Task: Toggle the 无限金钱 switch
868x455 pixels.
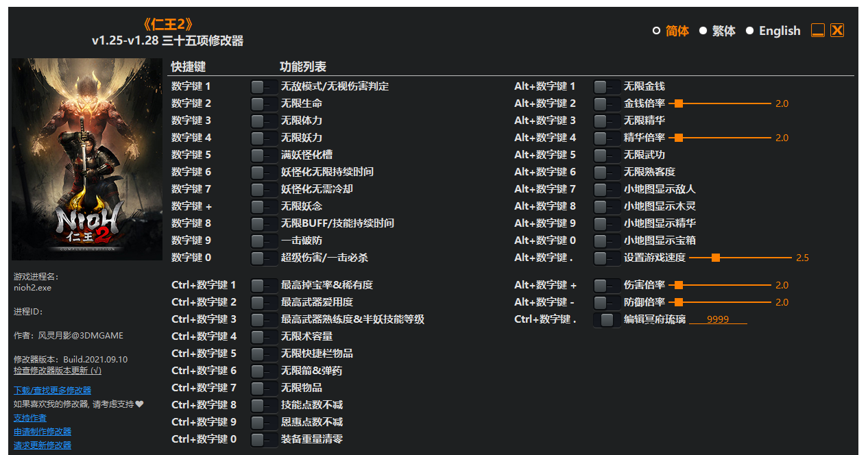Action: 607,86
